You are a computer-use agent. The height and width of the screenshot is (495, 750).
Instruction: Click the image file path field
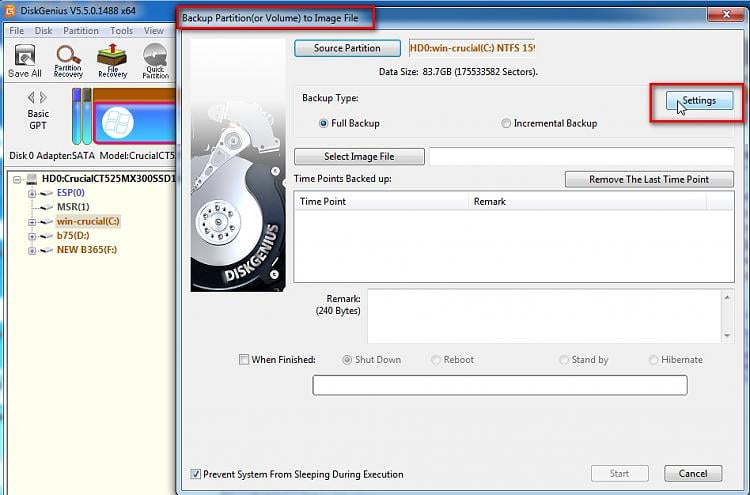582,156
